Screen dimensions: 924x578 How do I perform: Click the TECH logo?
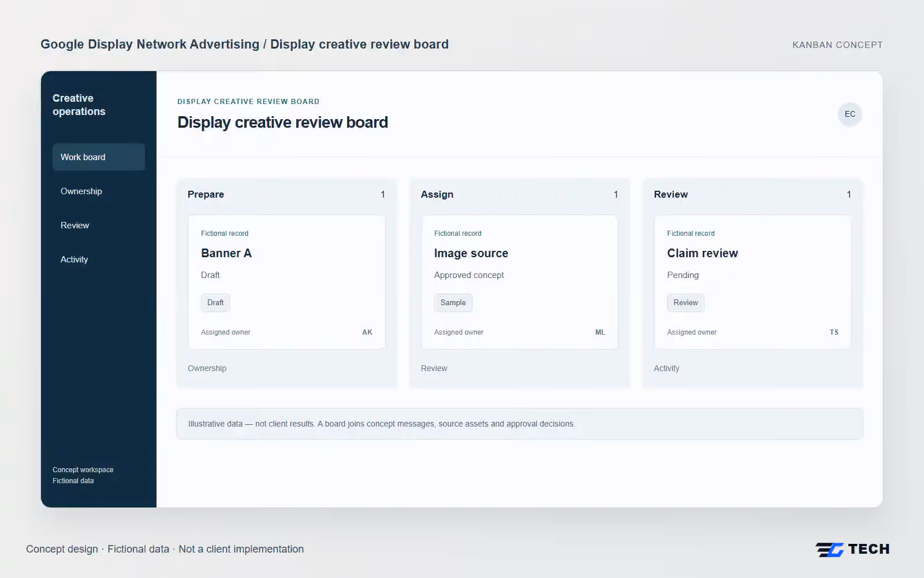(852, 549)
